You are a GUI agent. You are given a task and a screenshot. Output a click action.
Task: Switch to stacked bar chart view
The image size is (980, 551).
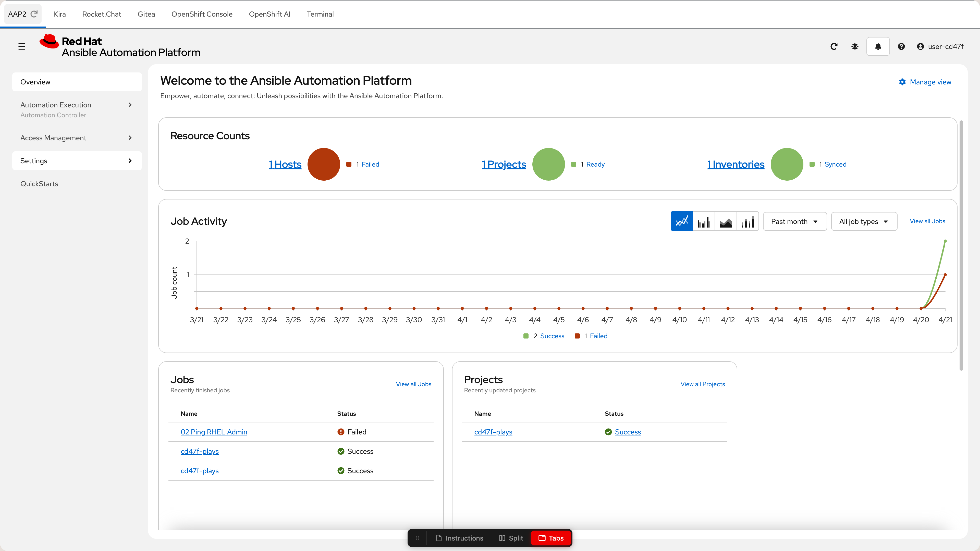748,221
